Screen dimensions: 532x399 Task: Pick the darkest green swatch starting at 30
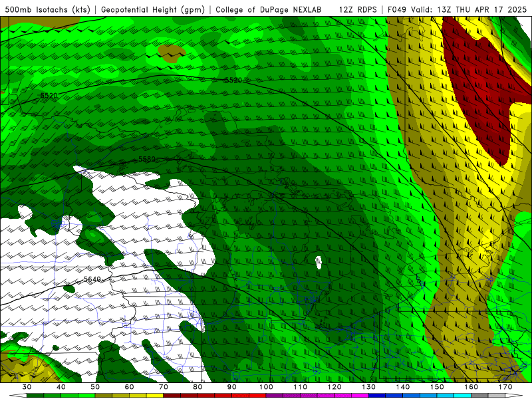point(35,396)
